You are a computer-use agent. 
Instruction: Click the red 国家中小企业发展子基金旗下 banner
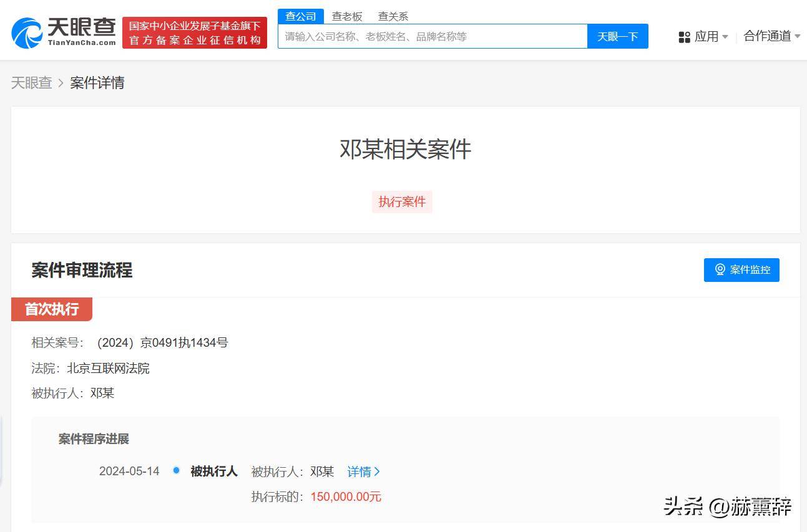point(195,33)
